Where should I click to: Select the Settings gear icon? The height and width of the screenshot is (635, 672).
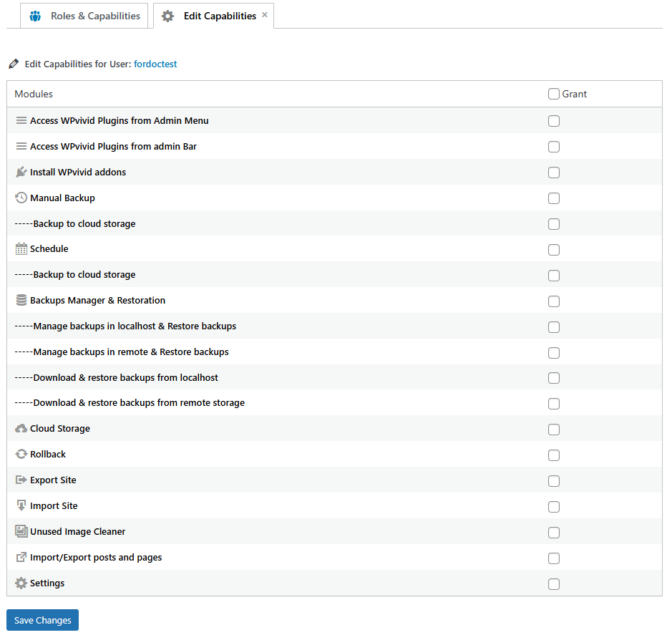(x=21, y=583)
